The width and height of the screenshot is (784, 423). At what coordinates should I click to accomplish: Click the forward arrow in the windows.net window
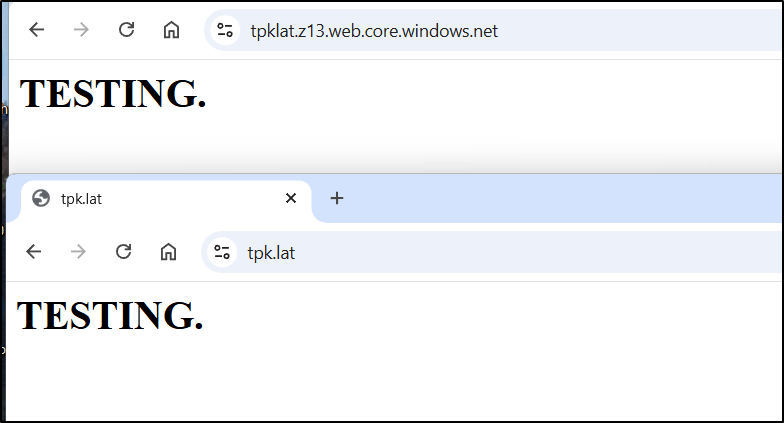tap(81, 30)
